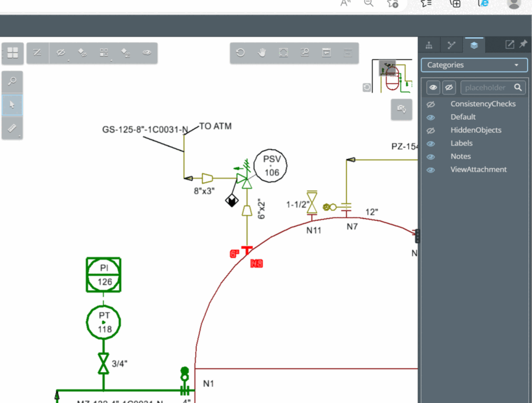Click the hide-all crossed eye button
532x403 pixels.
(x=449, y=88)
